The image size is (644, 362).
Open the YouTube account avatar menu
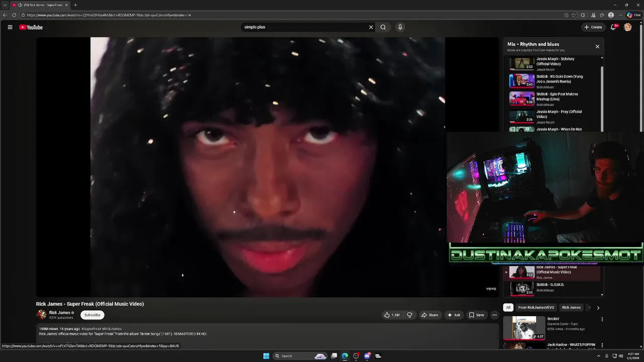click(627, 27)
